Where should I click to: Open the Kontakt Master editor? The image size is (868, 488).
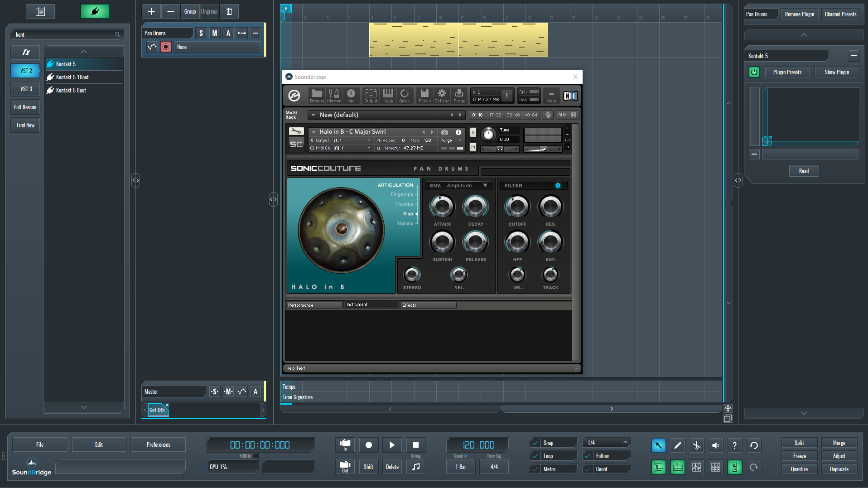click(334, 96)
